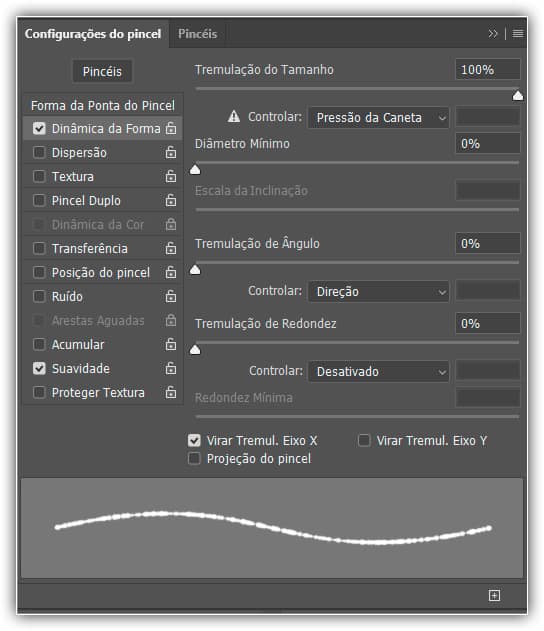The image size is (544, 631).
Task: Click the Pincéis button
Action: click(102, 72)
